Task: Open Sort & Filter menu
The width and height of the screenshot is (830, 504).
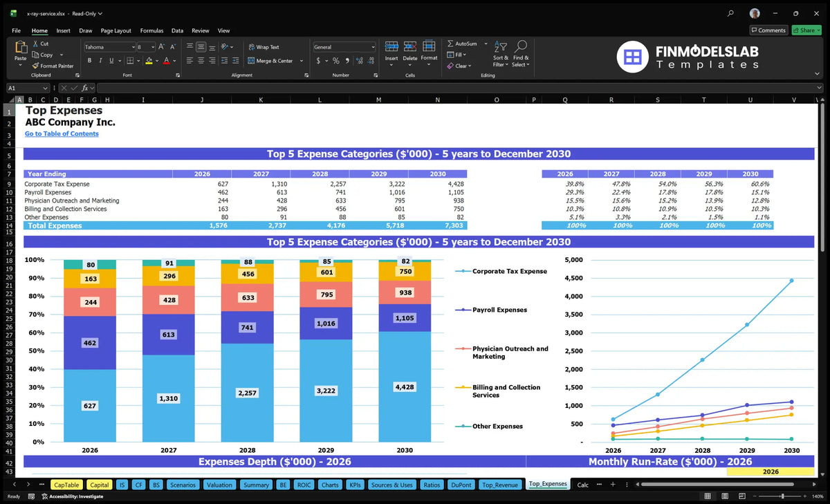Action: tap(500, 54)
